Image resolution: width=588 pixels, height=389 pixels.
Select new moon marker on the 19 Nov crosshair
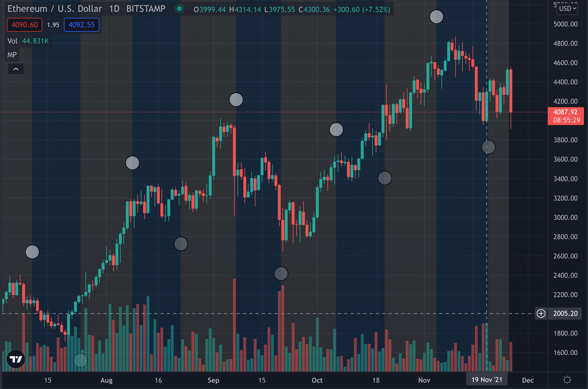coord(488,147)
